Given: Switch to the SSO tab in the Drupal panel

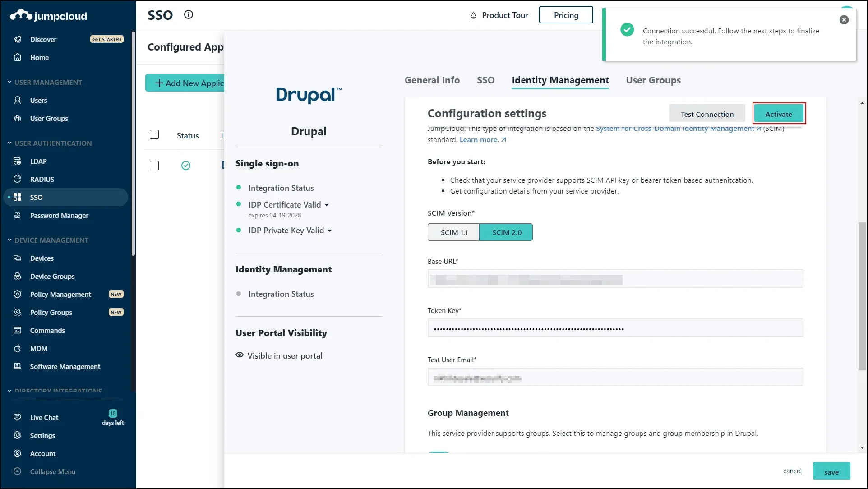Looking at the screenshot, I should tap(485, 80).
